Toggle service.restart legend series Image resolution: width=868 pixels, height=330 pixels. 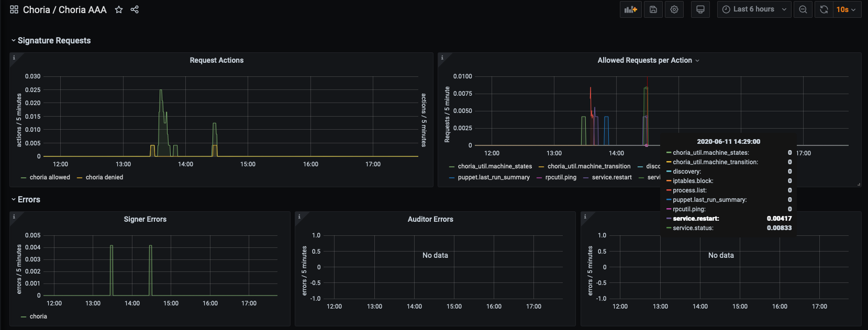(x=611, y=177)
